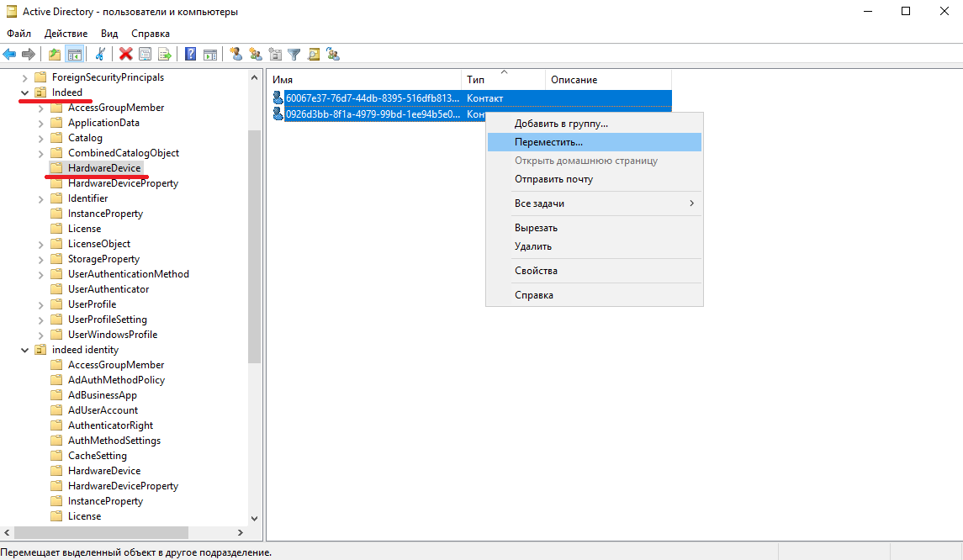Click the find objects toolbar icon
The height and width of the screenshot is (560, 963).
point(314,54)
